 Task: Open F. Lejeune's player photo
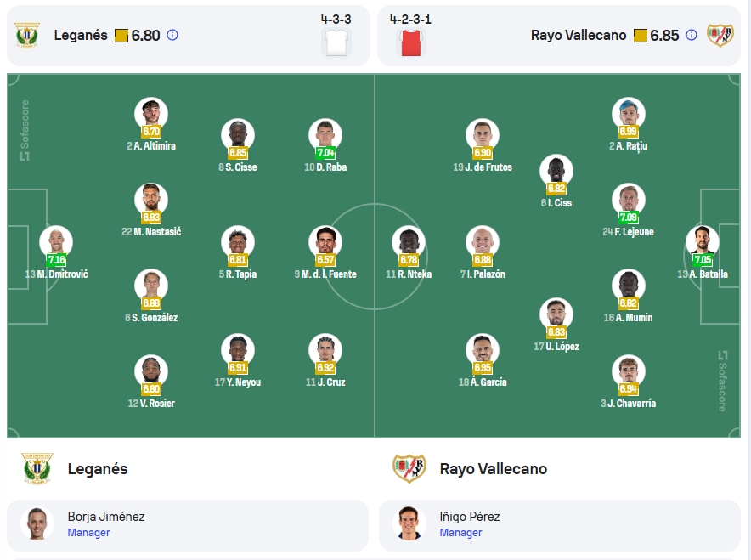click(629, 200)
